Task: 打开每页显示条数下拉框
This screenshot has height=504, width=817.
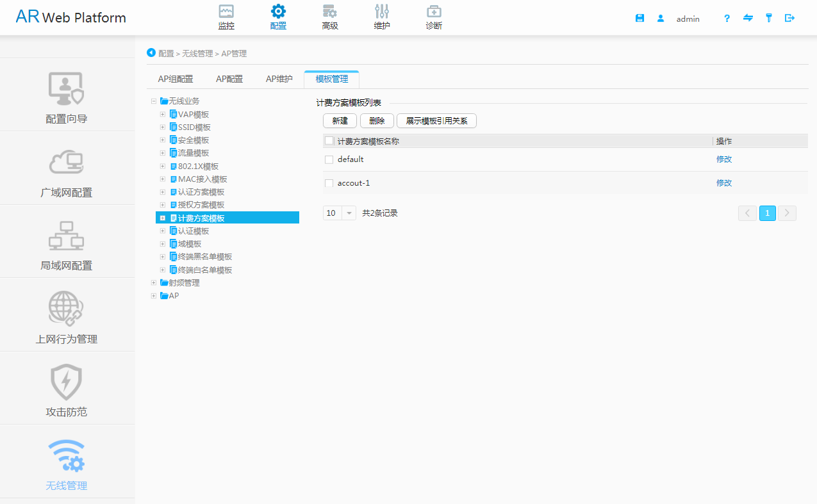Action: click(x=348, y=212)
